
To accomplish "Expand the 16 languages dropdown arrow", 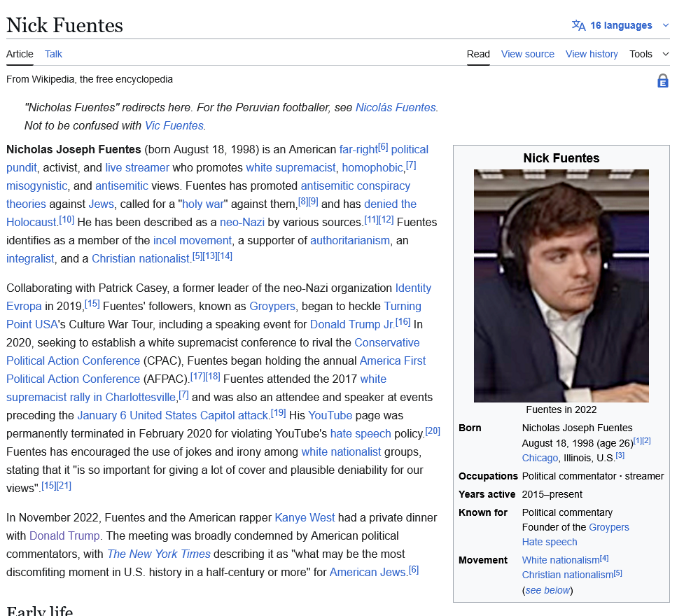I will pyautogui.click(x=666, y=25).
